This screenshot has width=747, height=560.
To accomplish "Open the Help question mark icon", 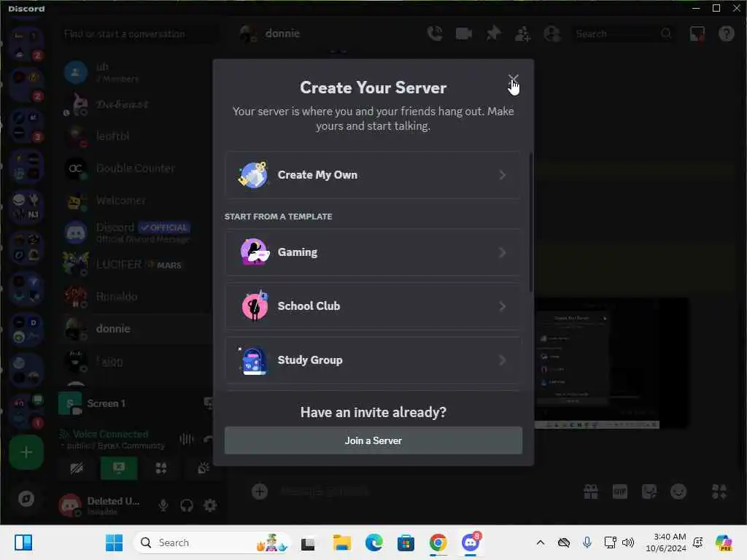I will [x=726, y=34].
